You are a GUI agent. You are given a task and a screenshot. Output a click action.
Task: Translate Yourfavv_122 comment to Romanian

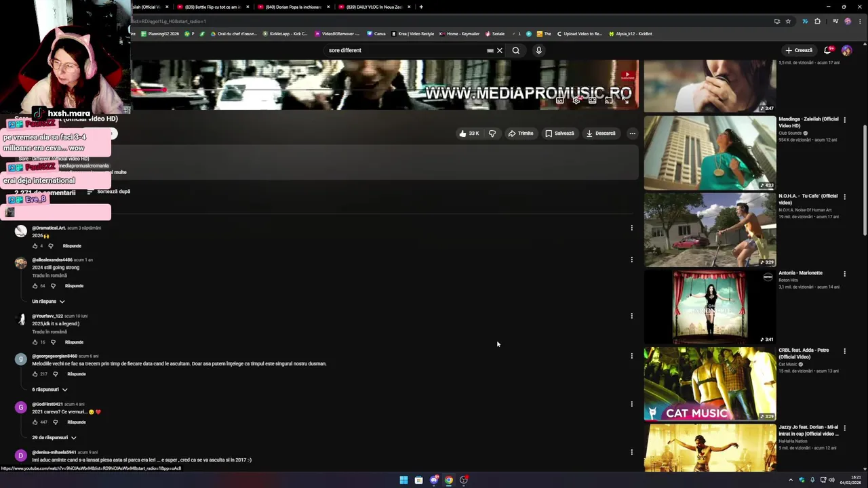[50, 332]
